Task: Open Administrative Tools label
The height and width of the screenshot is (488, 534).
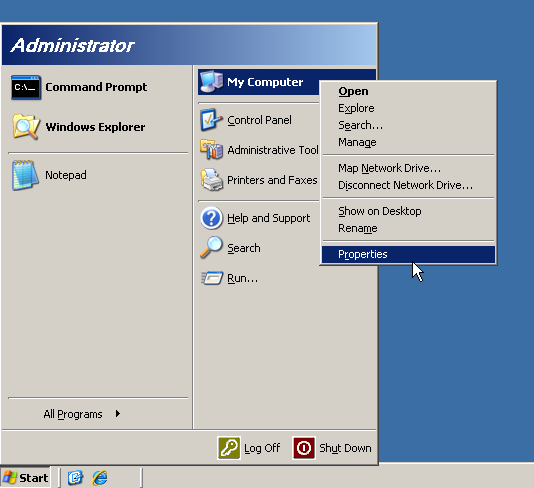Action: click(x=273, y=150)
